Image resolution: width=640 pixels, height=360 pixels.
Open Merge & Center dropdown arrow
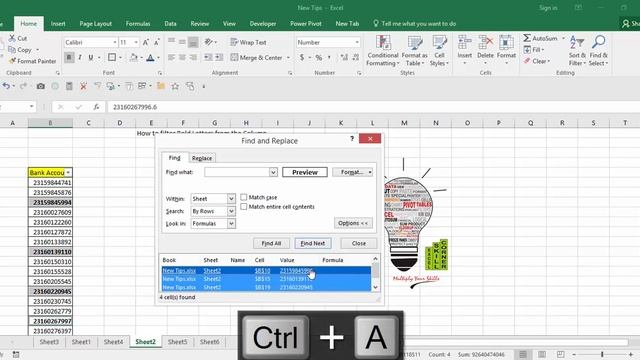click(x=288, y=58)
